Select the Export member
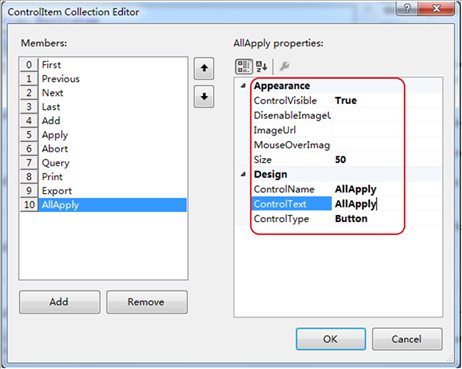The image size is (462, 369). point(103,191)
